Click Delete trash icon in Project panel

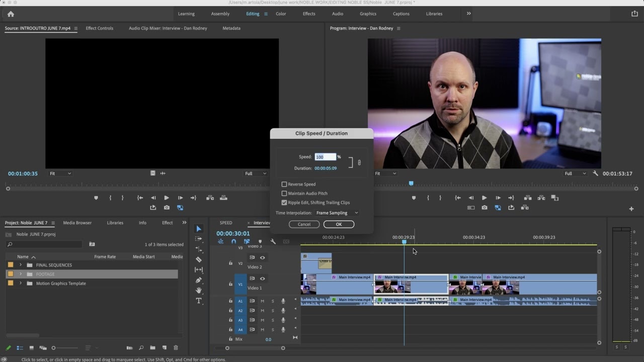point(176,347)
